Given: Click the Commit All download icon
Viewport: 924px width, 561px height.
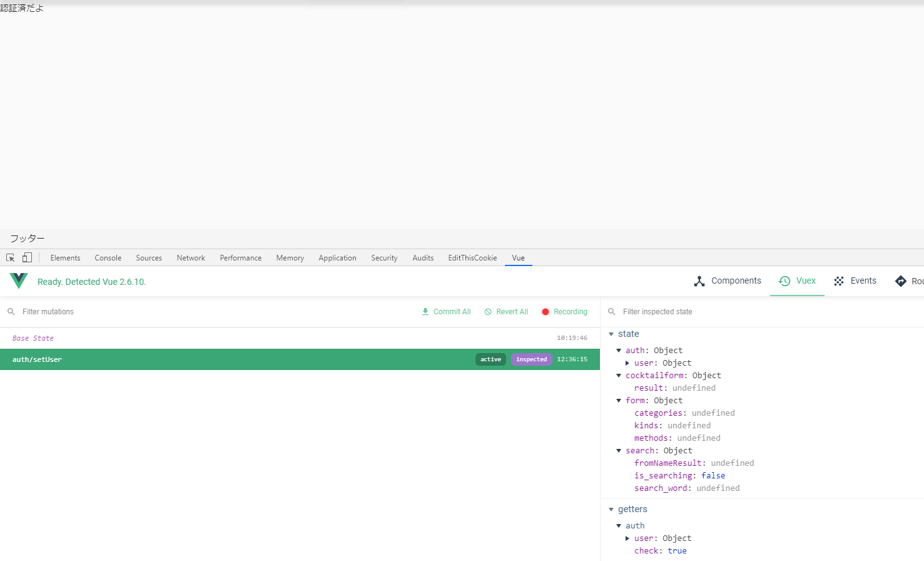Looking at the screenshot, I should click(425, 312).
